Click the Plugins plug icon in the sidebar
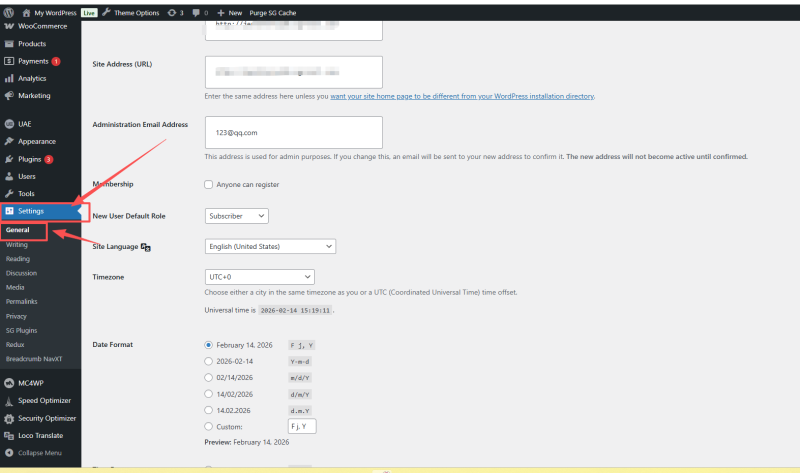 coord(9,159)
